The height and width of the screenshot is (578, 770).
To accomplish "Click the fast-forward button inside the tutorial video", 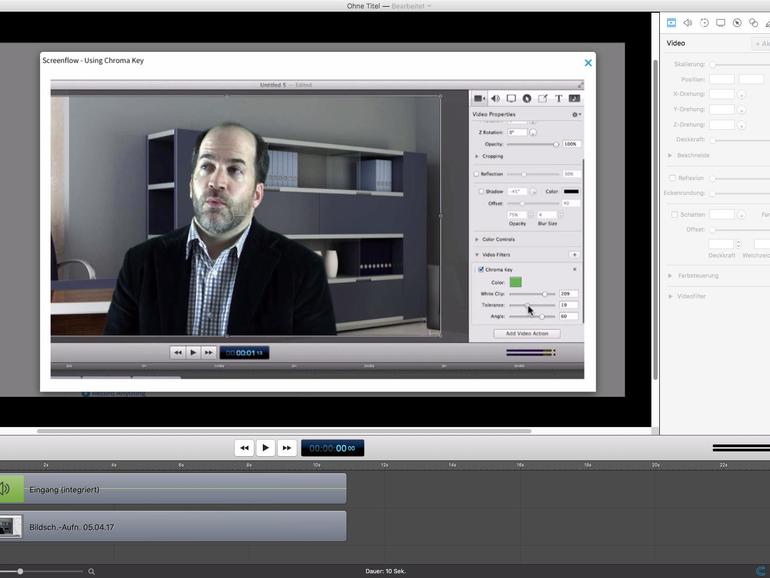I will tap(208, 353).
